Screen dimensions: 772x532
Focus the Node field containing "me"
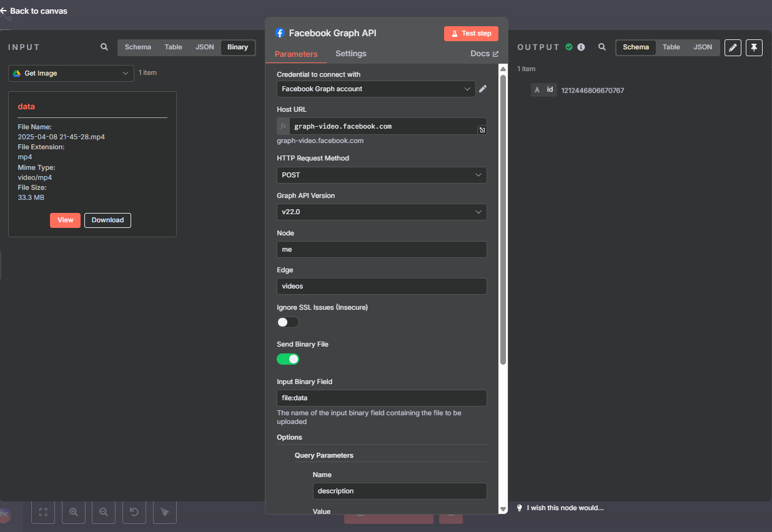tap(382, 249)
